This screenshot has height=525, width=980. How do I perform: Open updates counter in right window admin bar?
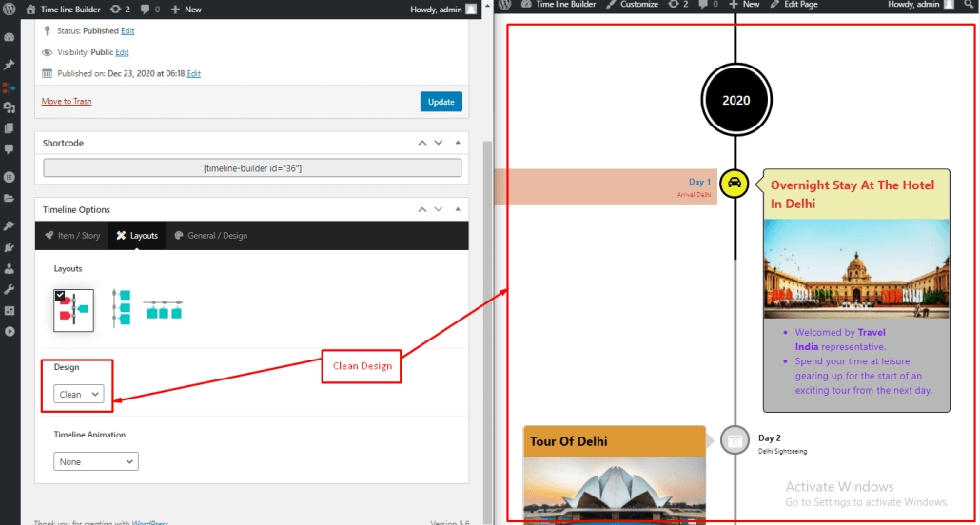677,5
